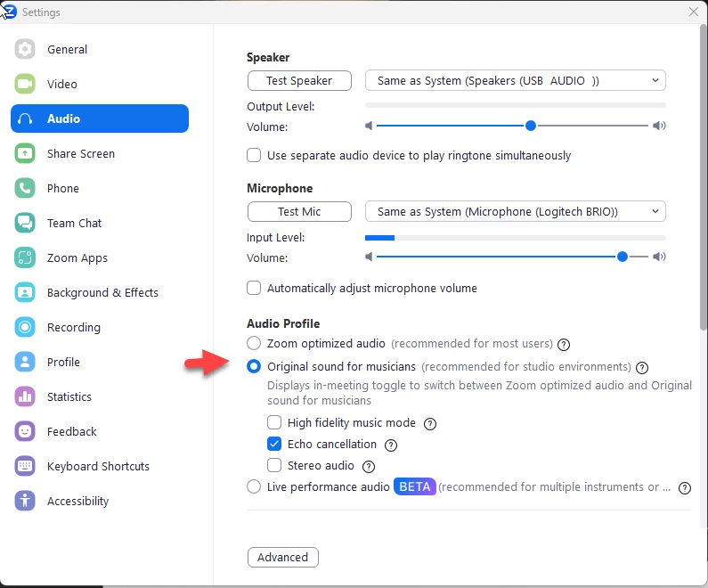This screenshot has height=588, width=708.
Task: Click speaker volume max icon
Action: [659, 126]
